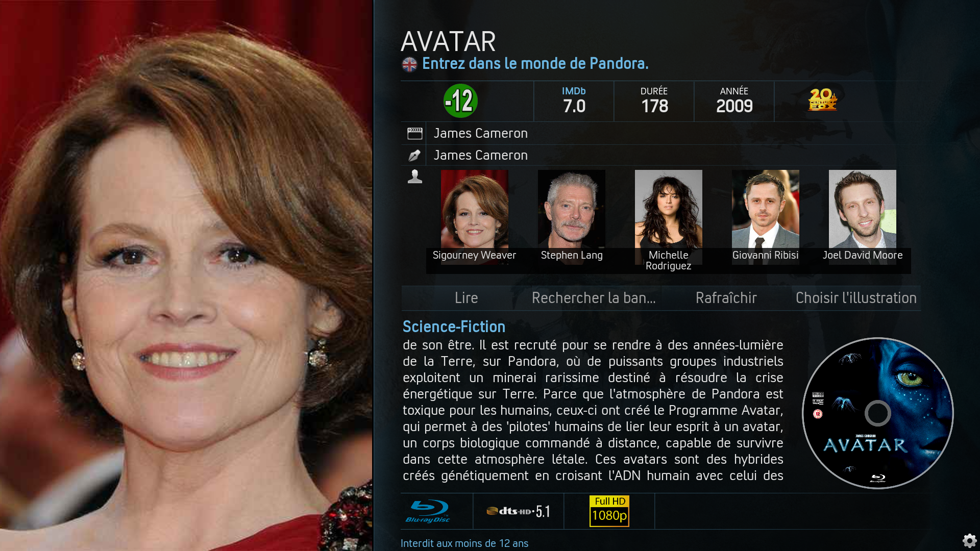This screenshot has width=980, height=551.
Task: Select Sigourney Weaver cast thumbnail
Action: 474,217
